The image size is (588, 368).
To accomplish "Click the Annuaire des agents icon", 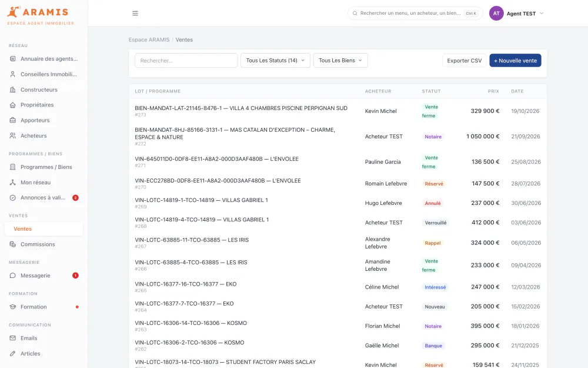I will click(x=13, y=58).
